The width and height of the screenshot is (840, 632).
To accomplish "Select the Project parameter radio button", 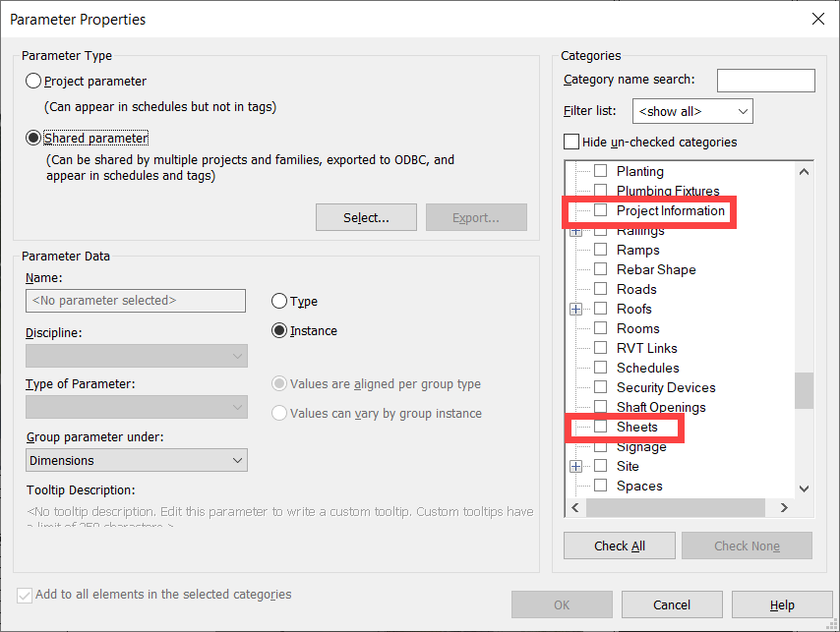I will click(34, 82).
